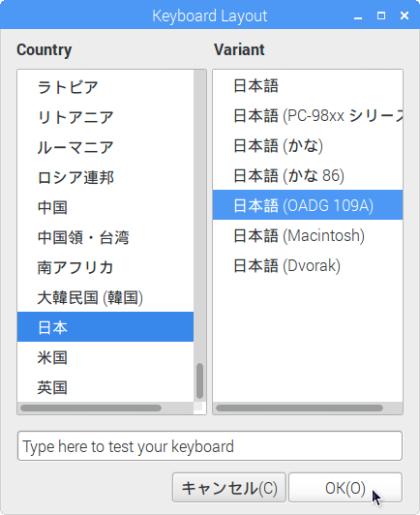Image resolution: width=420 pixels, height=515 pixels.
Task: Confirm the layout with OK(O)
Action: [345, 488]
